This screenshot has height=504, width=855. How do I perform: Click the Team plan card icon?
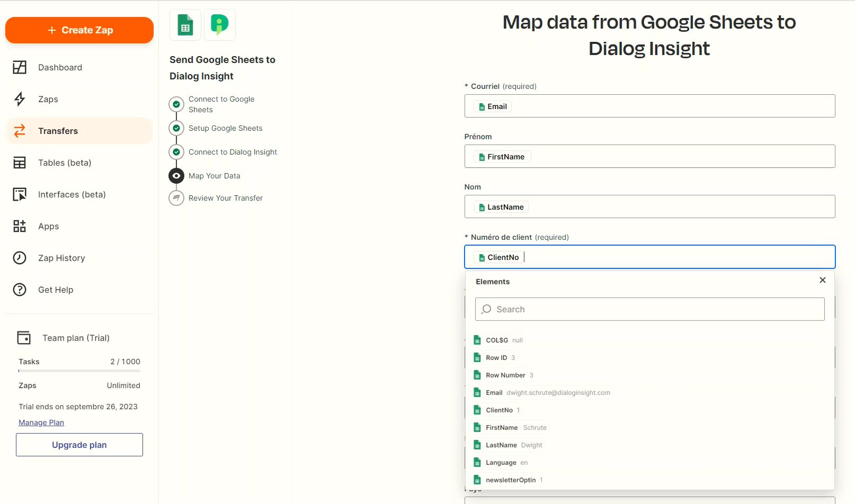pyautogui.click(x=24, y=338)
